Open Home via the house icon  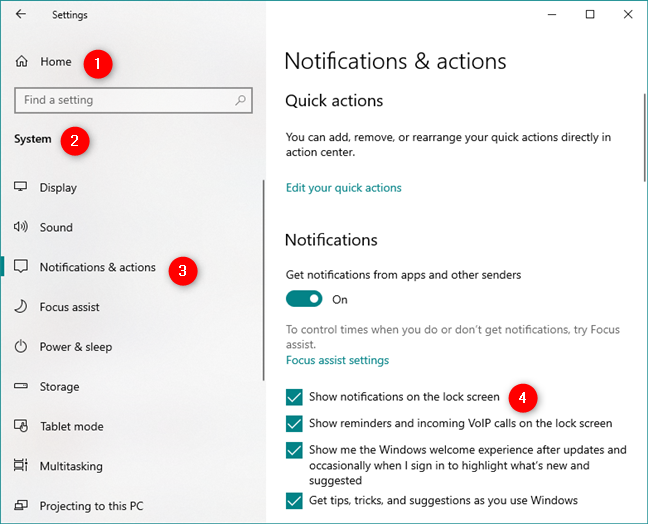22,62
